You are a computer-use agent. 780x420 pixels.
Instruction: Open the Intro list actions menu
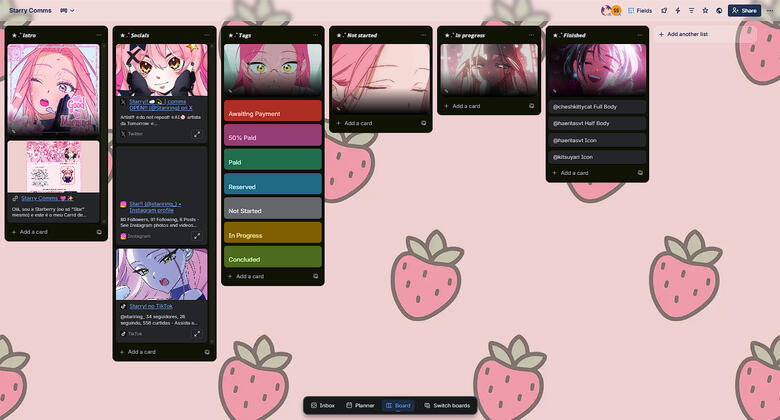click(99, 35)
